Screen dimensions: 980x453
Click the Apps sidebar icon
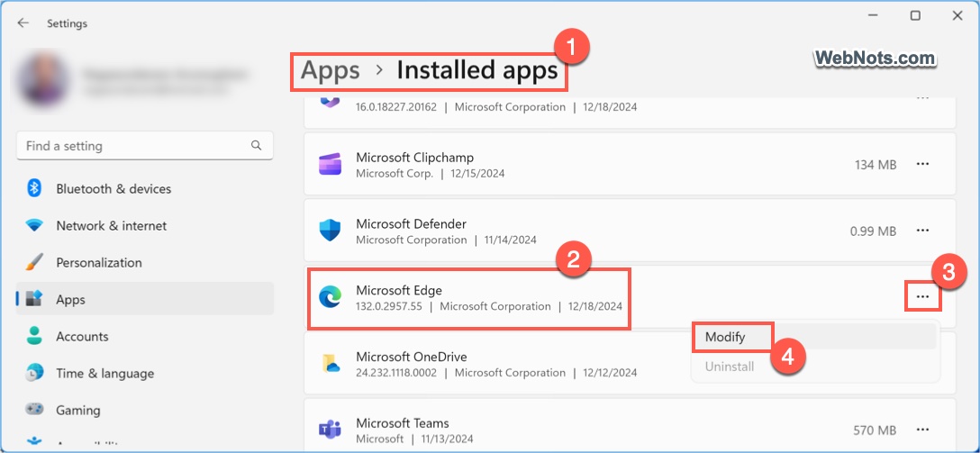point(33,299)
